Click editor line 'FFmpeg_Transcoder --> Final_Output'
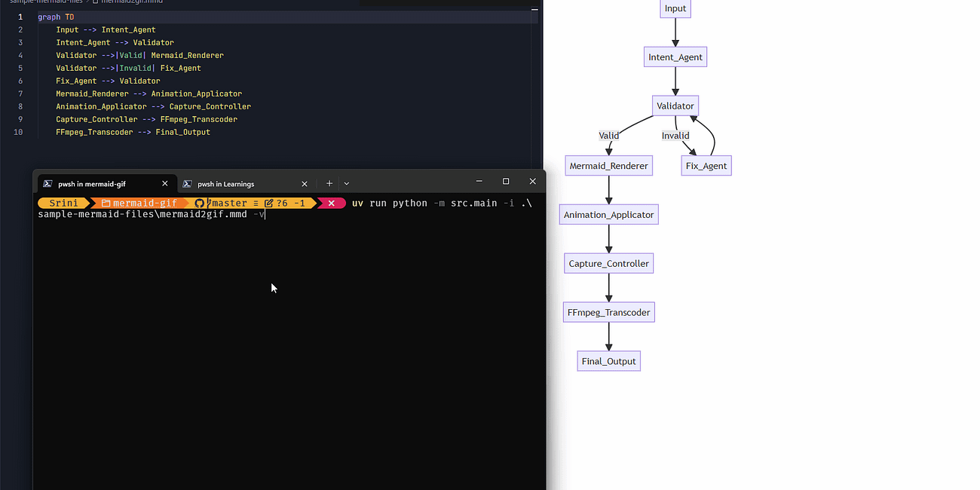This screenshot has height=490, width=980. tap(133, 132)
